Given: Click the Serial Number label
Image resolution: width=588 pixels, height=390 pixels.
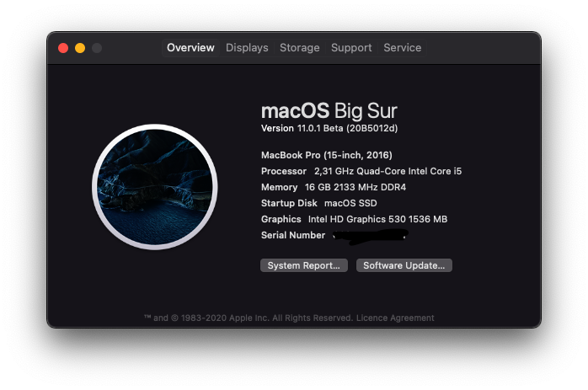Looking at the screenshot, I should tap(293, 235).
